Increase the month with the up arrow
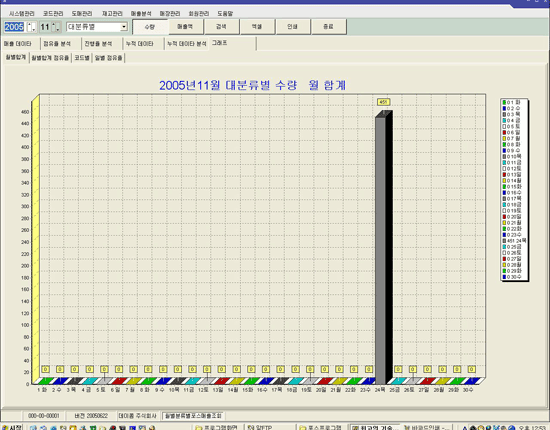The image size is (550, 430). [x=54, y=25]
